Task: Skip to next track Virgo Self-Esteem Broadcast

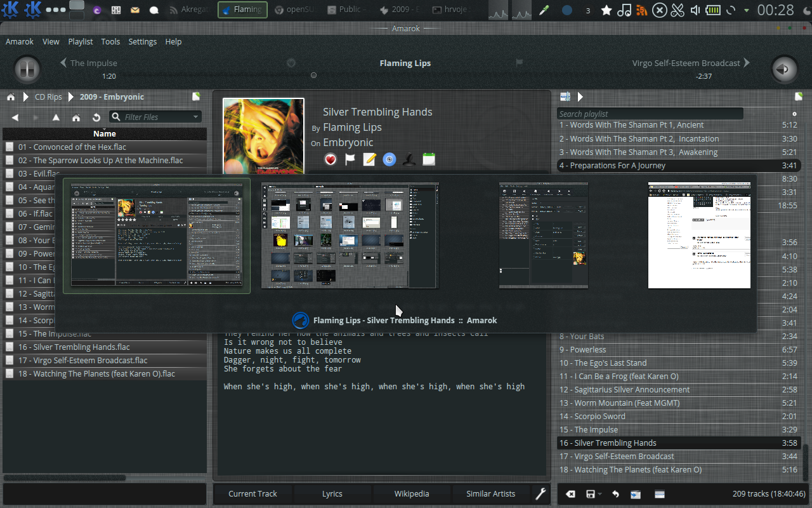Action: tap(691, 63)
